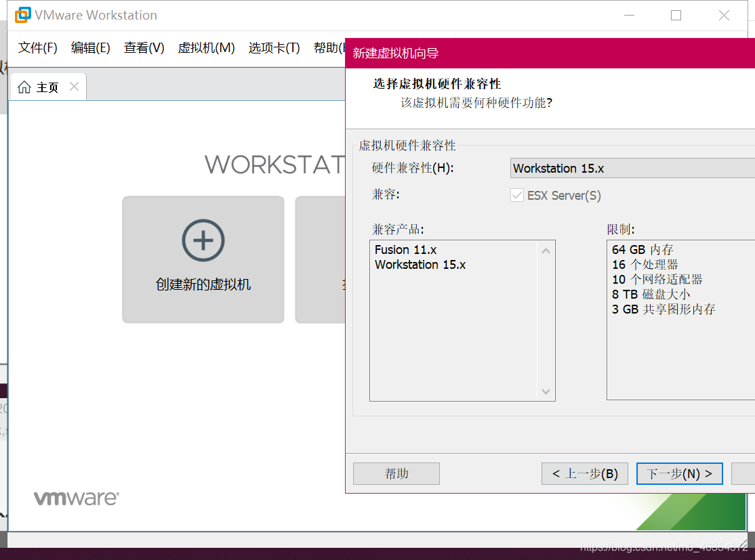Click the 10 个网络适配器 limit entry

[x=657, y=280]
